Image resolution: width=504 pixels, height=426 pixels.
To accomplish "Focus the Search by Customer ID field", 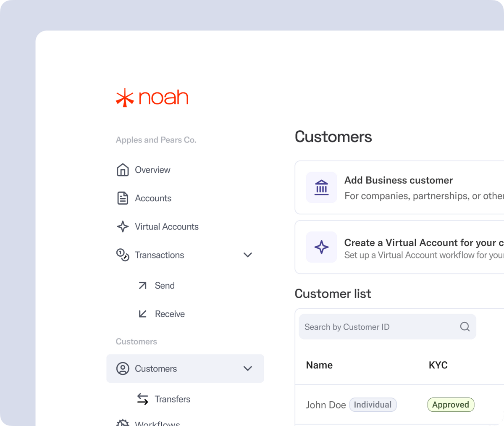I will tap(387, 327).
